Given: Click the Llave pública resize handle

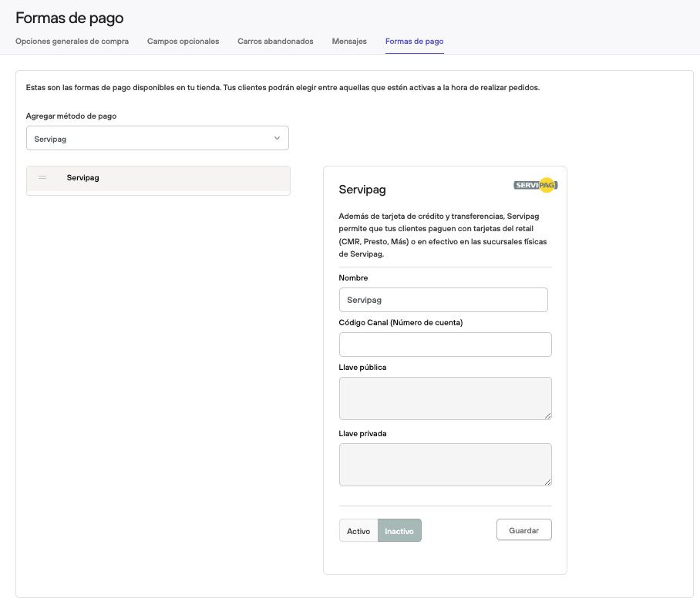Looking at the screenshot, I should (548, 416).
